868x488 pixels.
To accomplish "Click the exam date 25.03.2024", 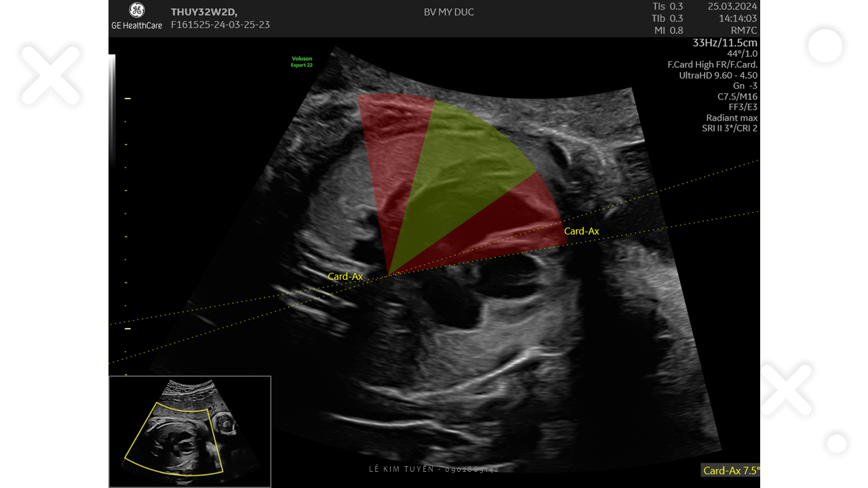I will point(732,6).
